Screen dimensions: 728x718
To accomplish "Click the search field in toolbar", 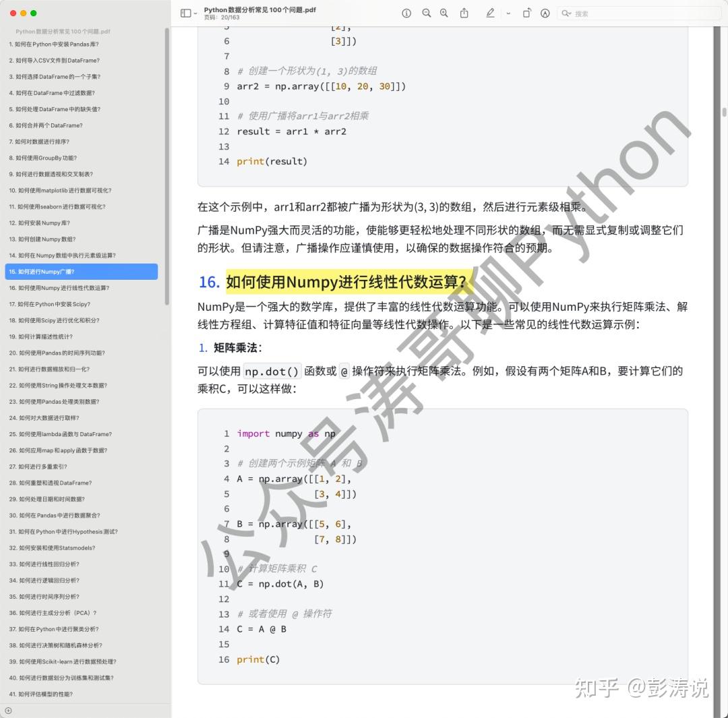I will 640,13.
